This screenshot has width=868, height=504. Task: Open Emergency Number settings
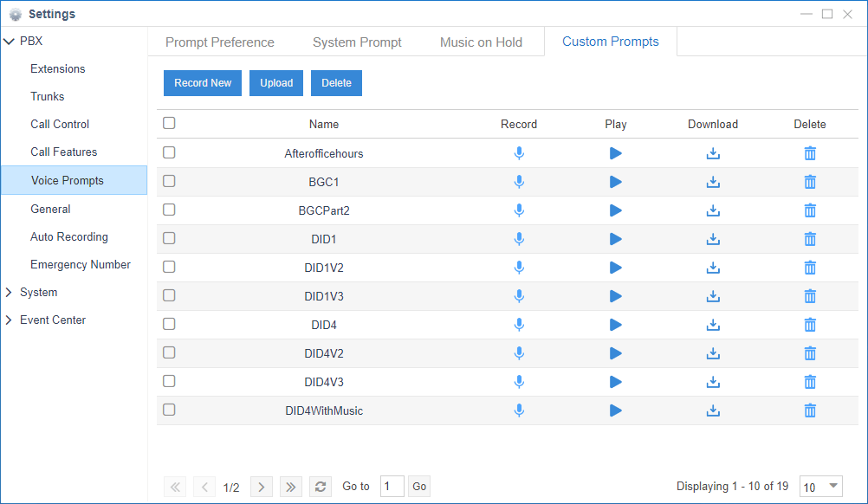tap(81, 264)
